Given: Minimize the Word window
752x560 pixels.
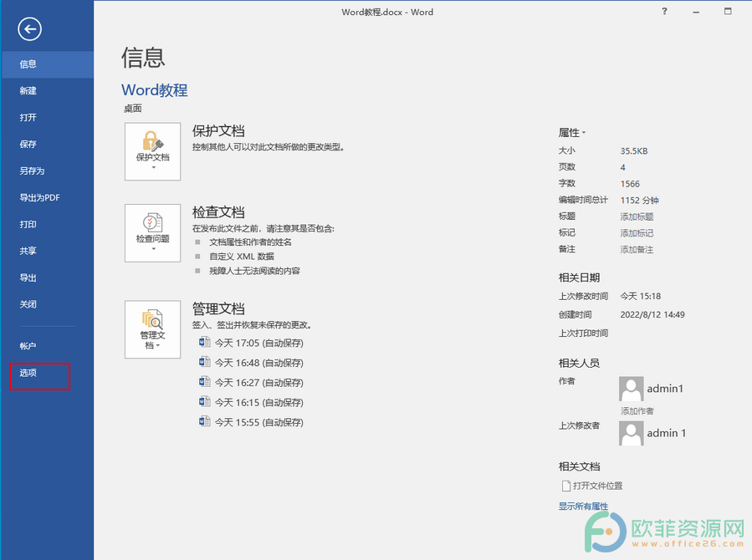Looking at the screenshot, I should [x=696, y=12].
